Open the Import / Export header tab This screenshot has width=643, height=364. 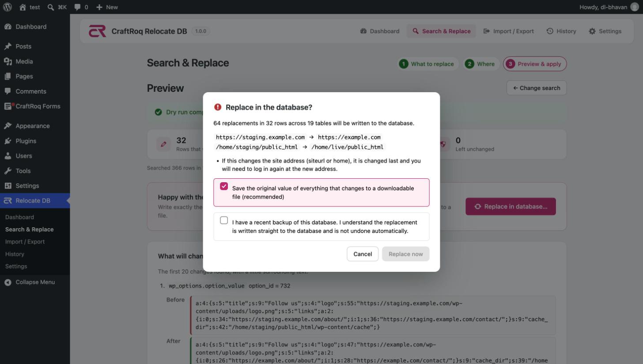pos(509,31)
